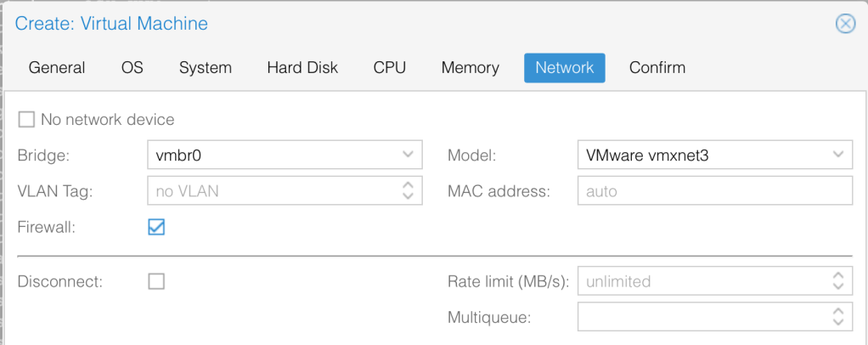Open the OS tab
This screenshot has height=345, width=868.
click(x=132, y=68)
